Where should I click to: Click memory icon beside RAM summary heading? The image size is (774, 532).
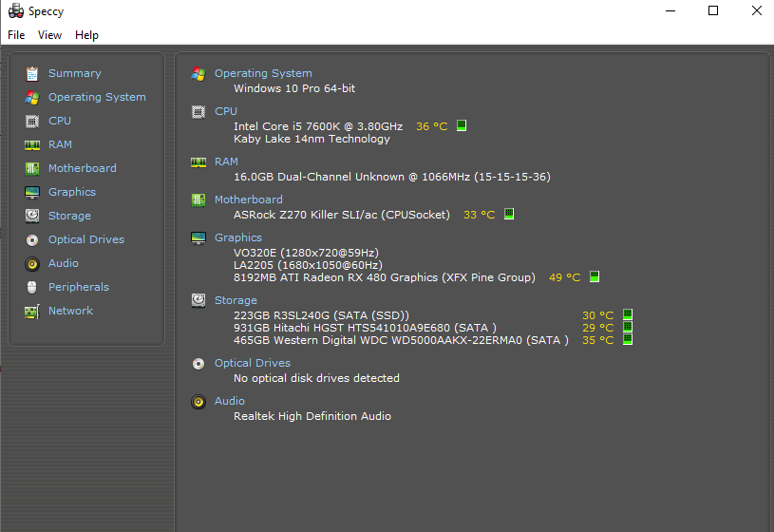click(198, 162)
